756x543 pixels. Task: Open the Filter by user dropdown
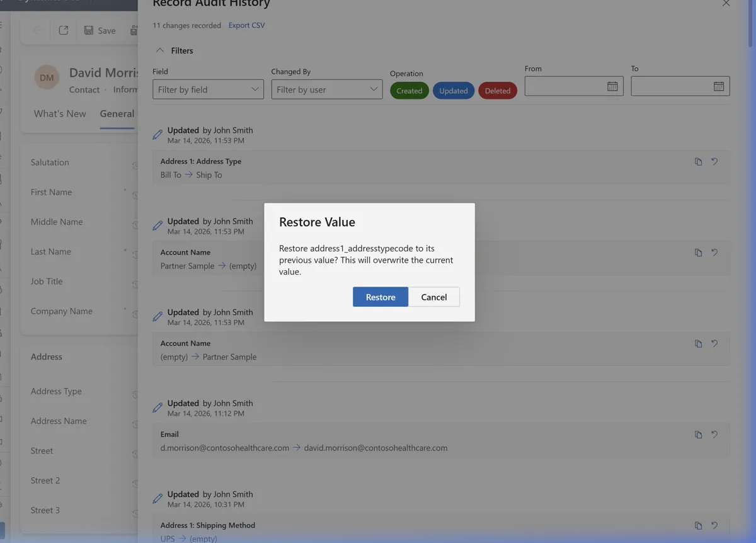click(x=326, y=89)
